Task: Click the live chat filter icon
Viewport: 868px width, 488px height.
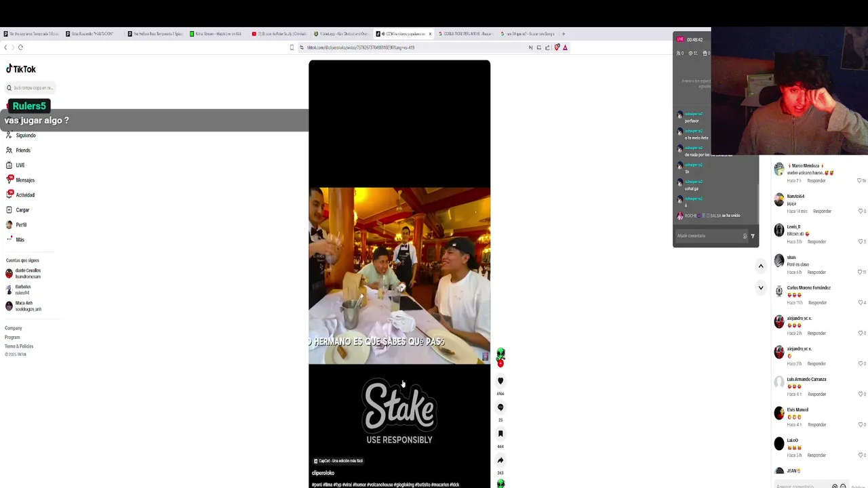Action: click(752, 236)
